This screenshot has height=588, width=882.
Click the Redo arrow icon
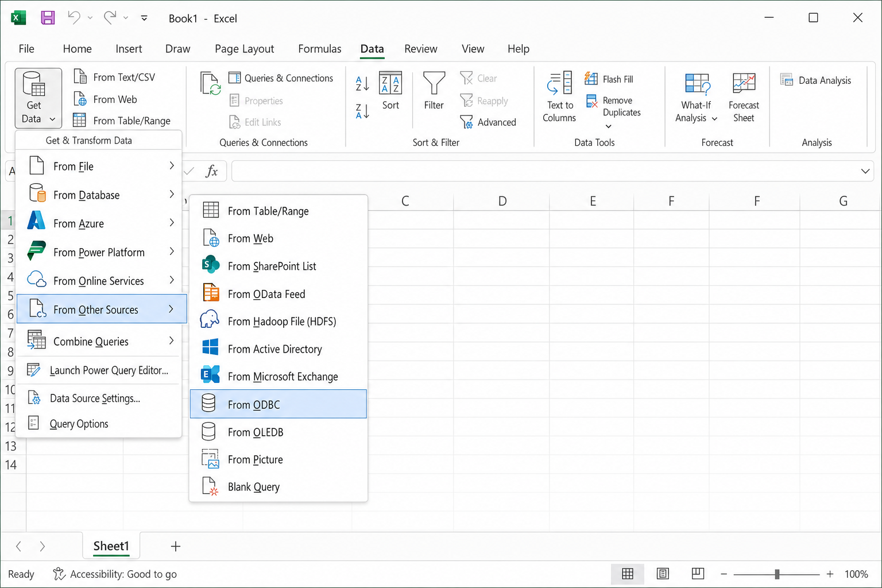[110, 17]
